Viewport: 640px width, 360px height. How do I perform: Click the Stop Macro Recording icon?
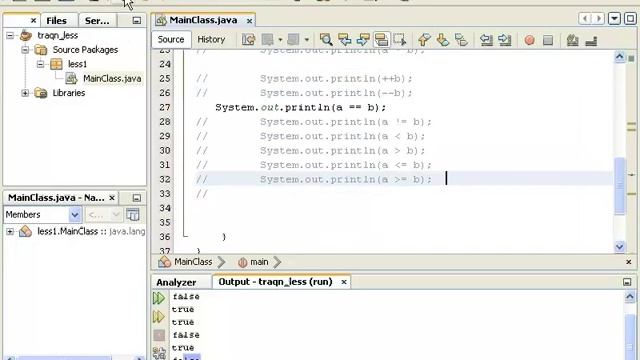[x=548, y=40]
